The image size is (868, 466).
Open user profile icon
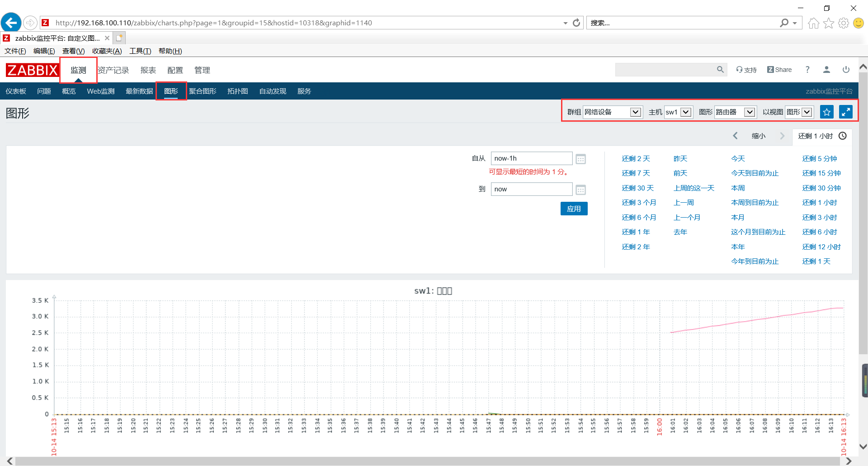[x=826, y=70]
